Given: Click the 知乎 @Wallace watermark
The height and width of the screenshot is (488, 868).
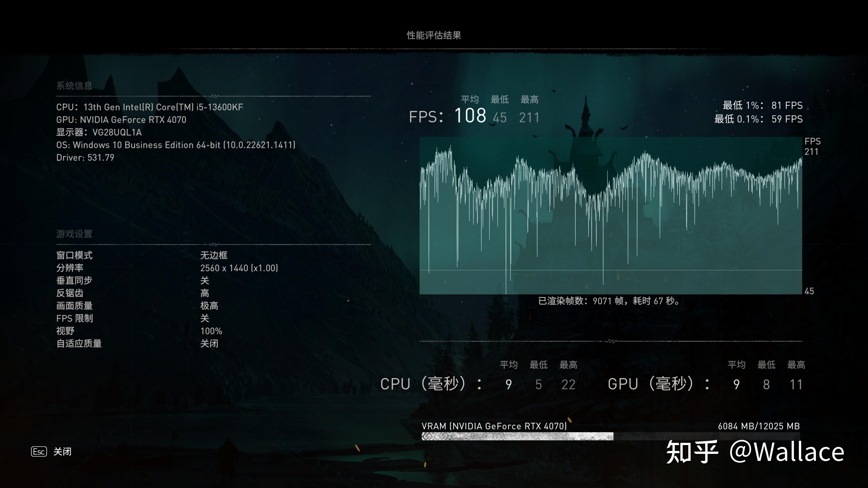Looking at the screenshot, I should [755, 452].
